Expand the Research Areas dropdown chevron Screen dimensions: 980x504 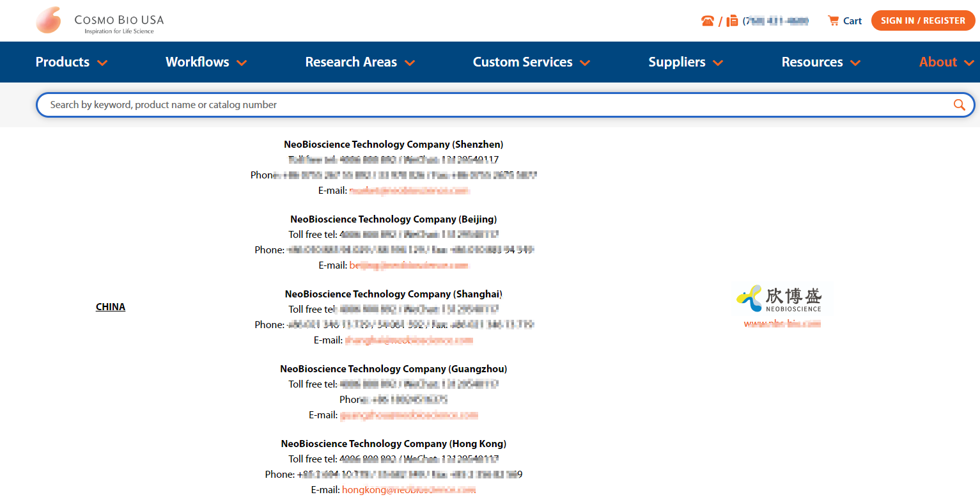pyautogui.click(x=410, y=63)
